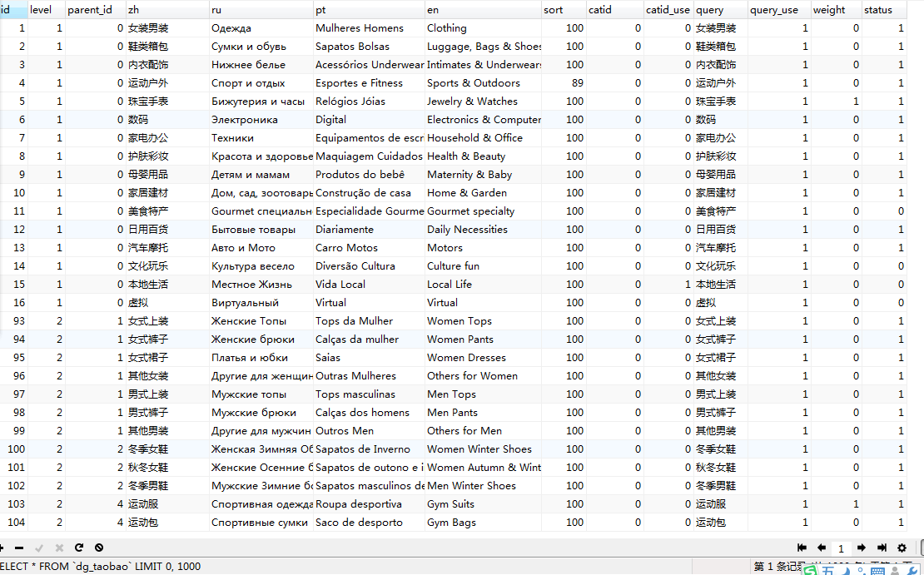Viewport: 924px width, 575px height.
Task: Select the ru column header
Action: 261,9
